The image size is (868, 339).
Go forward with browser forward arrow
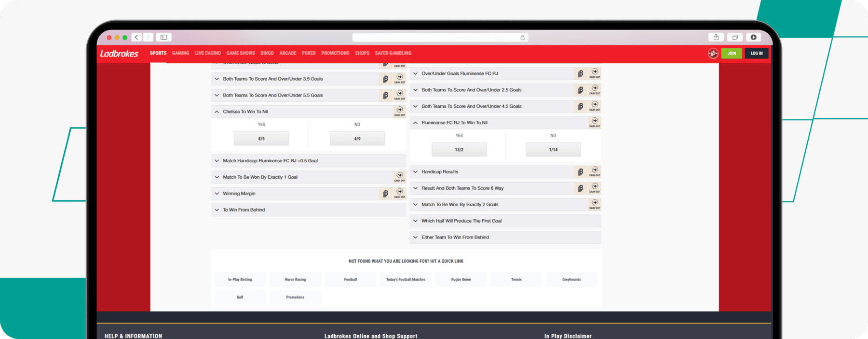(x=148, y=37)
